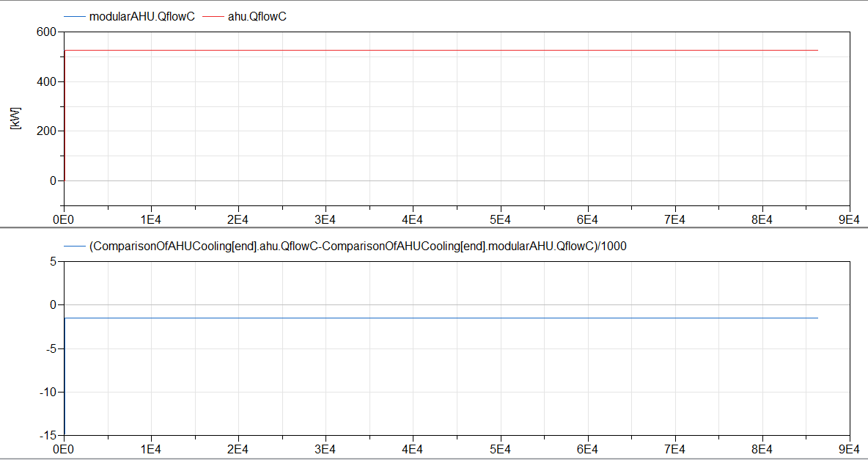The image size is (868, 460).
Task: Click the gray difference curve in lower plot
Action: pyautogui.click(x=440, y=317)
